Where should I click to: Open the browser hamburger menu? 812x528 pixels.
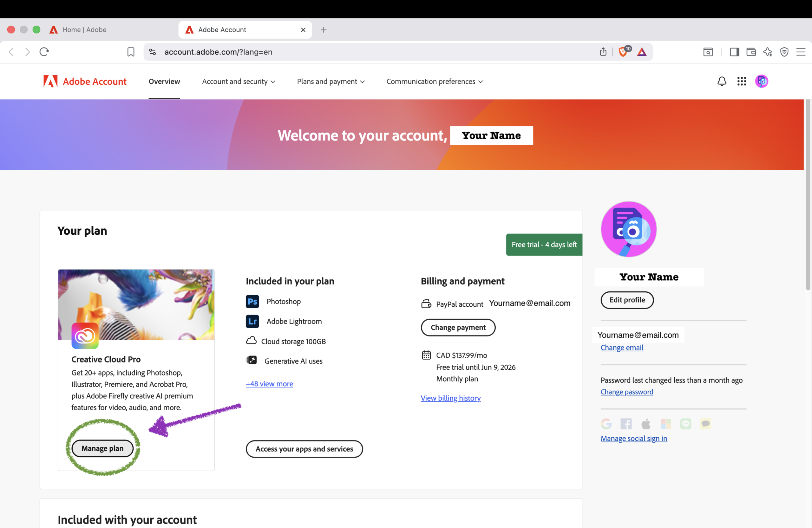(801, 52)
